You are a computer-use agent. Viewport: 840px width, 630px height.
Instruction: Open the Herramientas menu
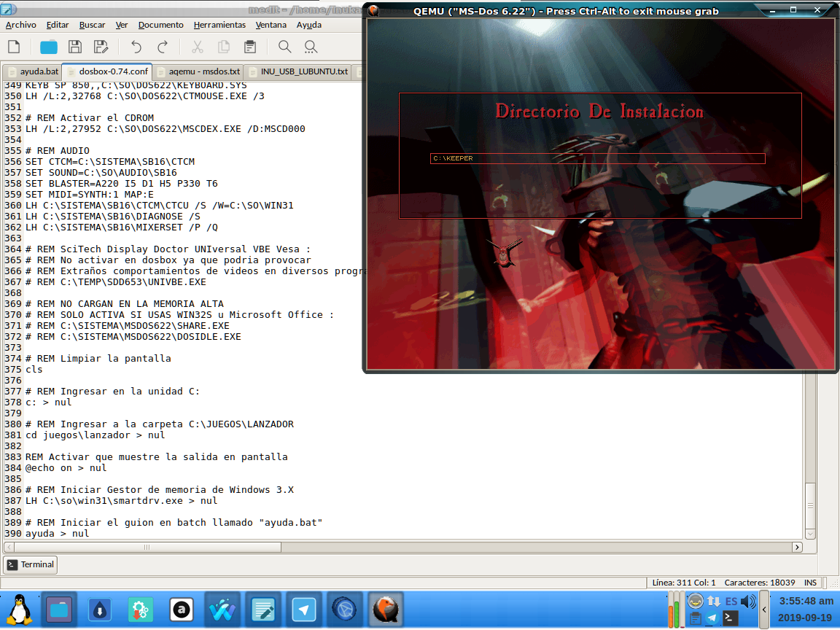tap(219, 25)
